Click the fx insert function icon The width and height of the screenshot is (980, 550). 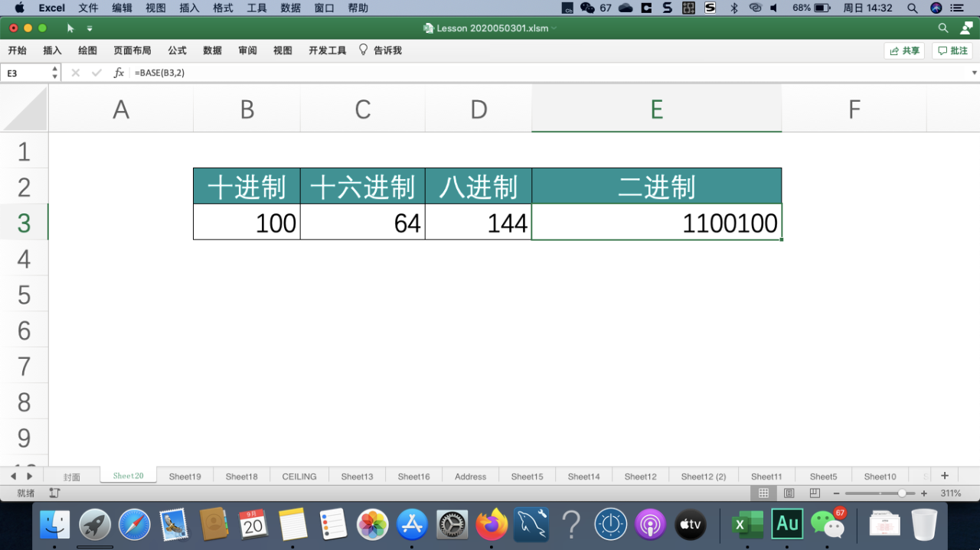pyautogui.click(x=119, y=73)
